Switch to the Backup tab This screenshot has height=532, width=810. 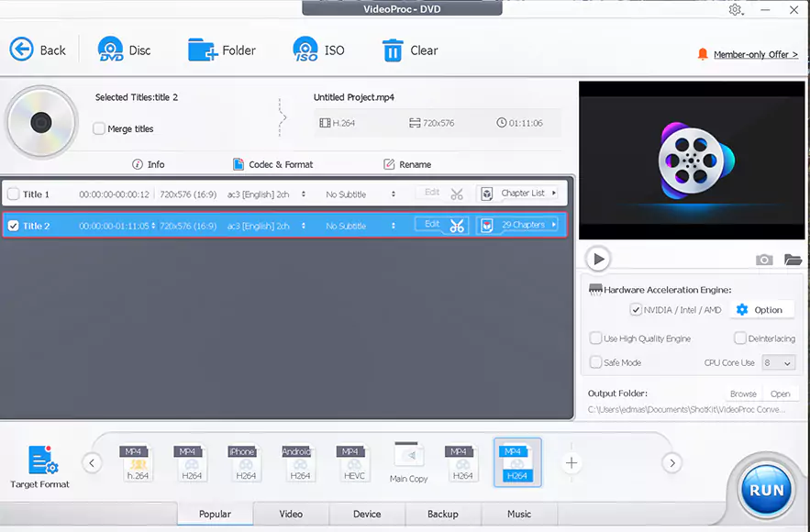(x=443, y=514)
